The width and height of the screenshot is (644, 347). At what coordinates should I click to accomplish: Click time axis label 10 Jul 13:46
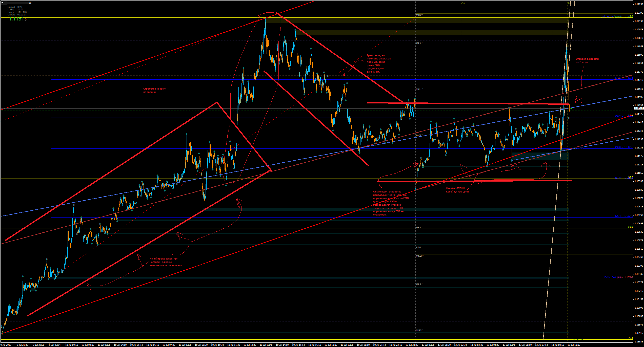[x=266, y=345]
